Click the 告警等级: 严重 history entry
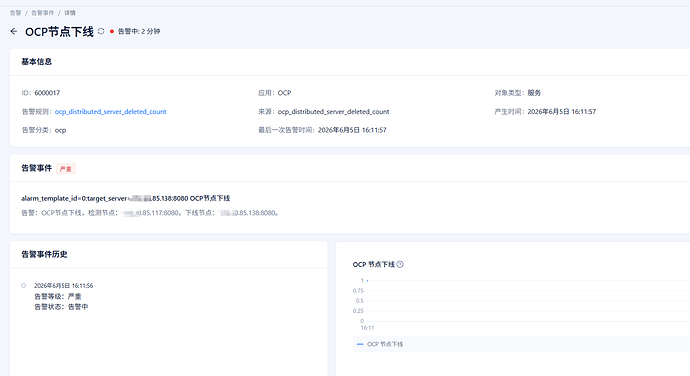This screenshot has width=690, height=376. point(58,296)
